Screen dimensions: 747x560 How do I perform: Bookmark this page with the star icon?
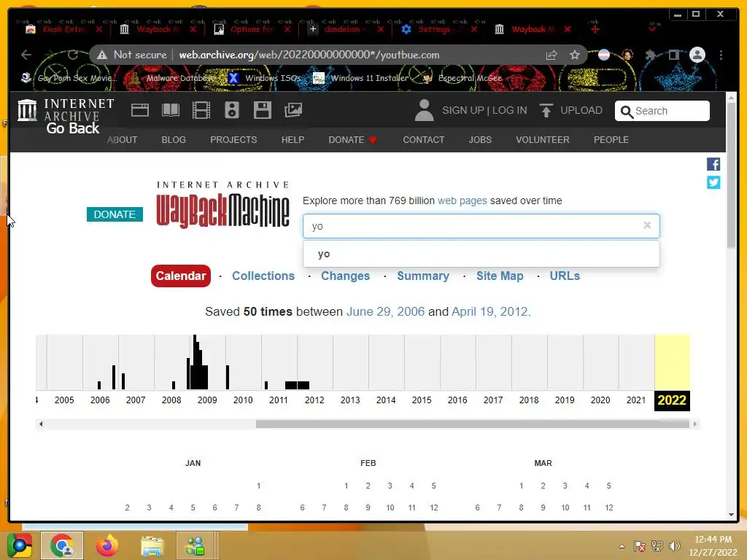pyautogui.click(x=575, y=55)
